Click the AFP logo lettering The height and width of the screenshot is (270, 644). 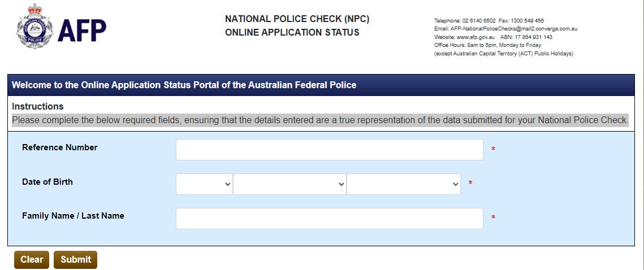point(82,31)
